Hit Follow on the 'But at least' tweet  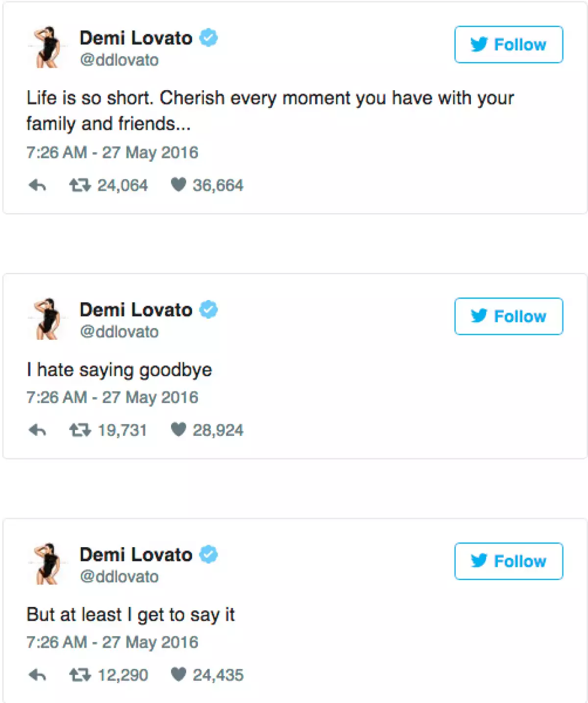click(509, 561)
